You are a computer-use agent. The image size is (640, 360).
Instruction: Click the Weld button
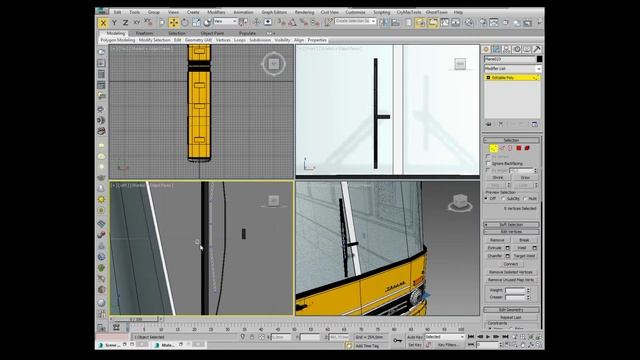tap(522, 248)
